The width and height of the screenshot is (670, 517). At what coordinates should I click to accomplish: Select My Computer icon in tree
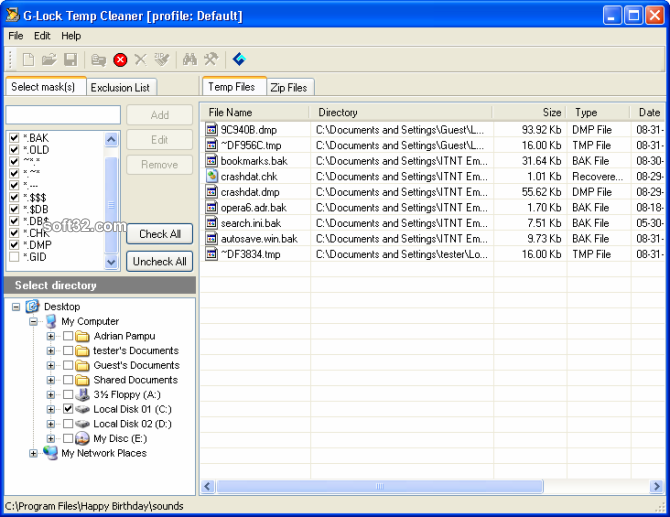51,321
